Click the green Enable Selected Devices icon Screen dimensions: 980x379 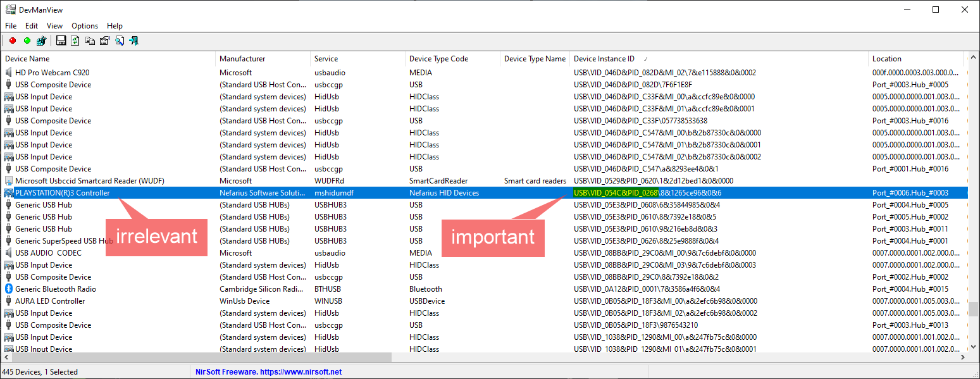click(27, 41)
